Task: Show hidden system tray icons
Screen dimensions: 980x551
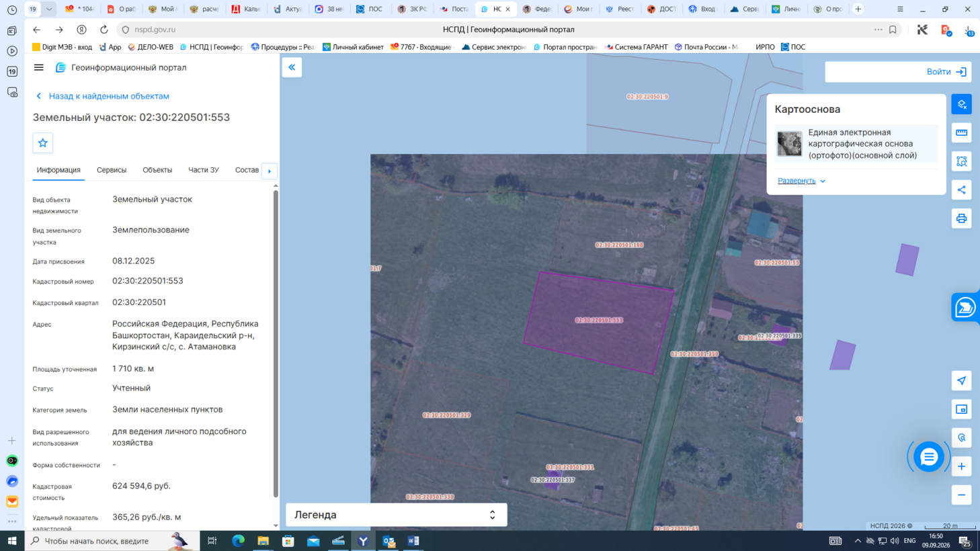Action: coord(858,541)
